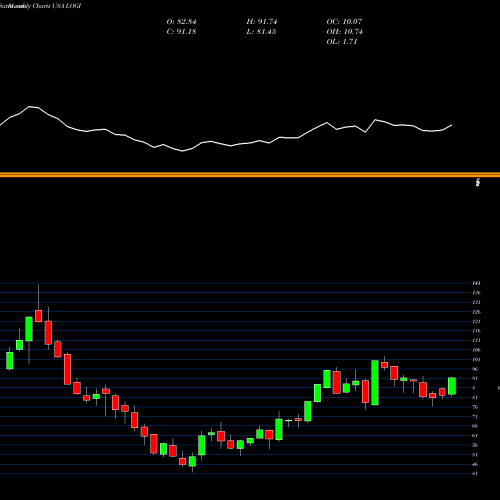Click the 71 price axis label

click(x=475, y=417)
